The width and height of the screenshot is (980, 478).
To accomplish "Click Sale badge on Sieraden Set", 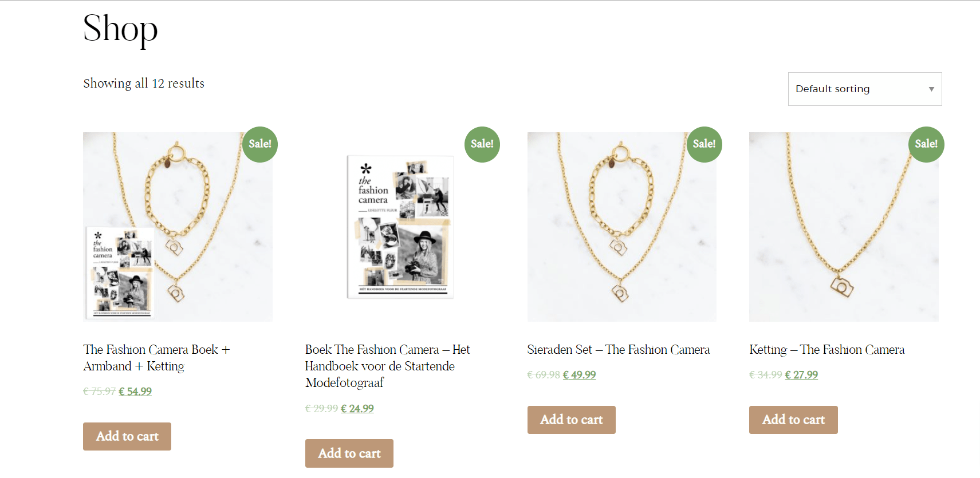I will point(704,144).
